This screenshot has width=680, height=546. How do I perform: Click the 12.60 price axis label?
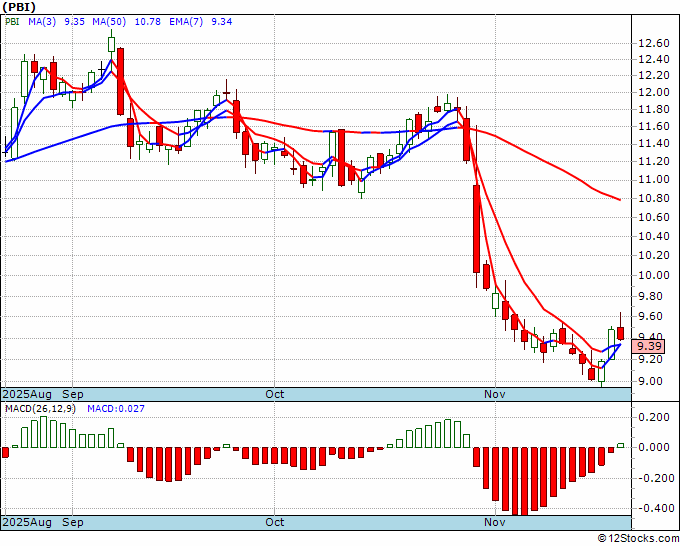tap(654, 43)
